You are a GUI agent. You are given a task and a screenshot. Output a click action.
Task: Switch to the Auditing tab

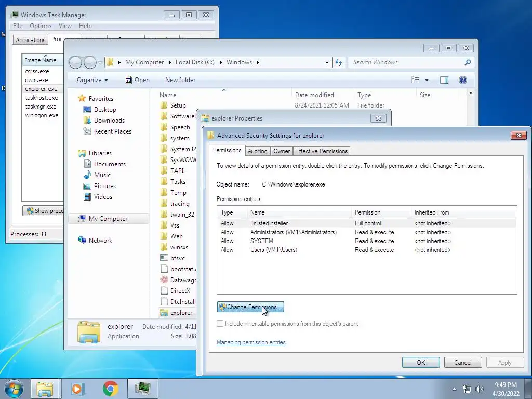(x=257, y=151)
